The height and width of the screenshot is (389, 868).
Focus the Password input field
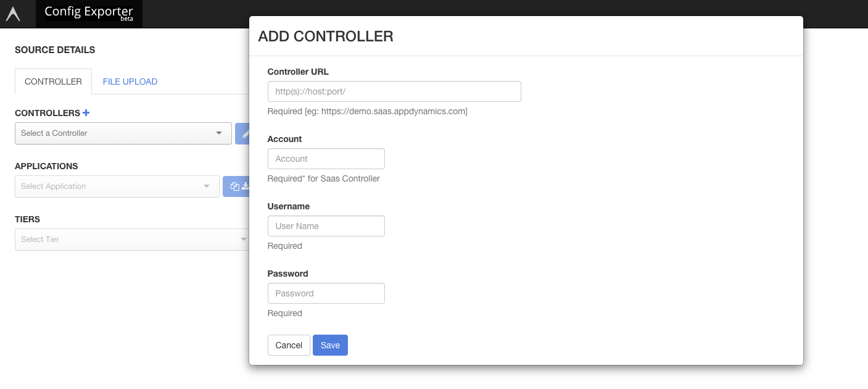pos(326,293)
